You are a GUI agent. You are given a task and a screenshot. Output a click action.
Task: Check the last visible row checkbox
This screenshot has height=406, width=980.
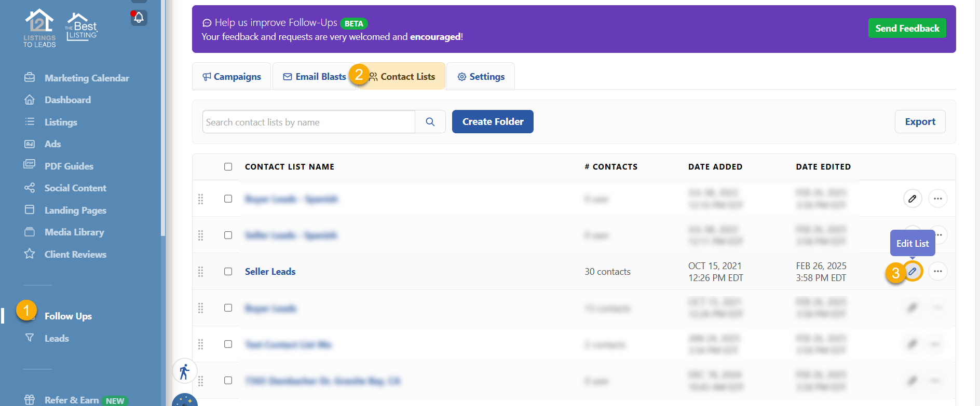[228, 380]
